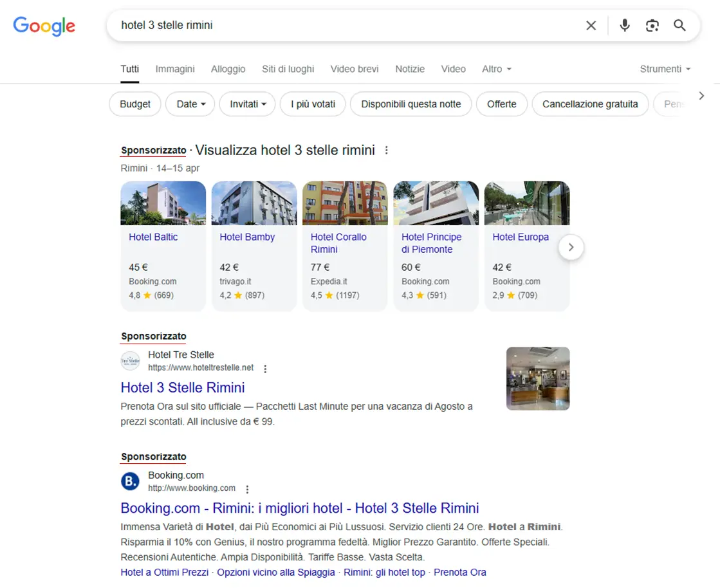Open the Video tab
Image resolution: width=720 pixels, height=588 pixels.
pos(453,69)
